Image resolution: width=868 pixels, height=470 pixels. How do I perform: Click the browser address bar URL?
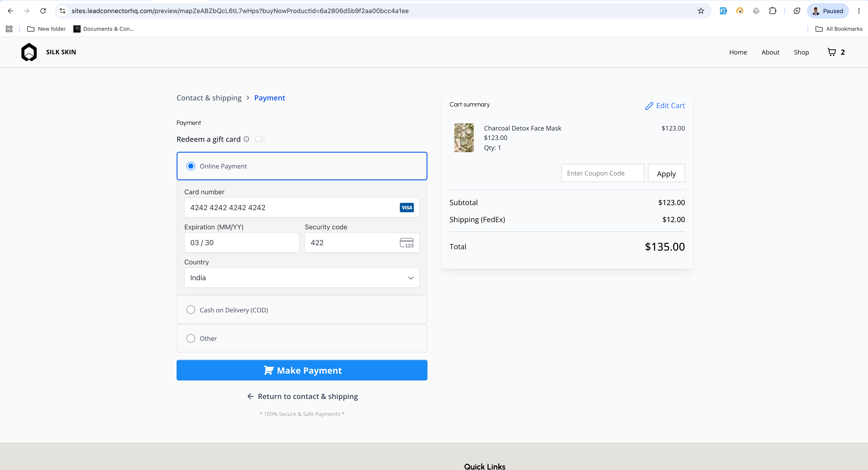coord(240,11)
